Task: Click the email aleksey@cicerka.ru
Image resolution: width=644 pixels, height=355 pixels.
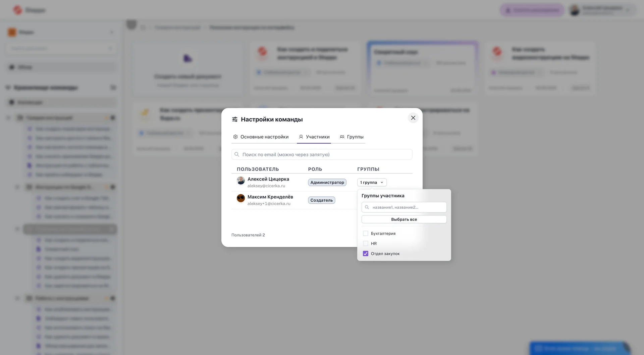Action: (x=266, y=186)
